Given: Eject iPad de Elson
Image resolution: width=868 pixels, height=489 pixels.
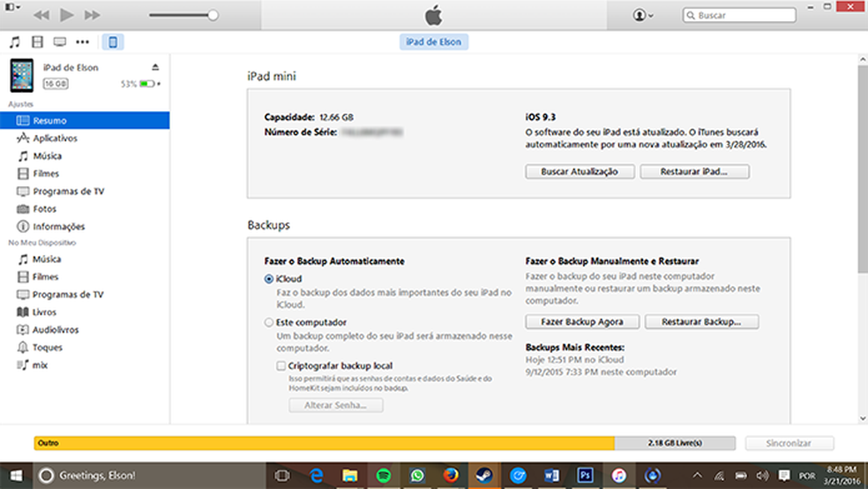Looking at the screenshot, I should pyautogui.click(x=155, y=67).
